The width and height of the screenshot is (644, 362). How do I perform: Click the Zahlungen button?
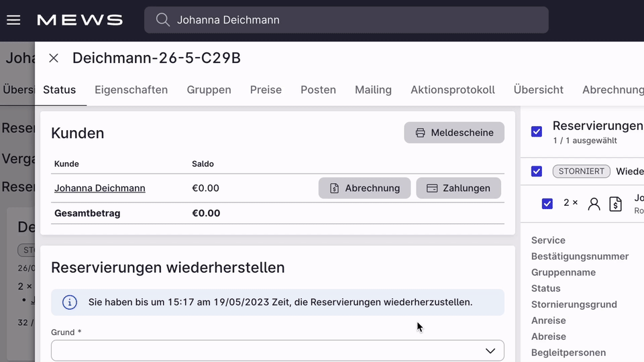(458, 188)
